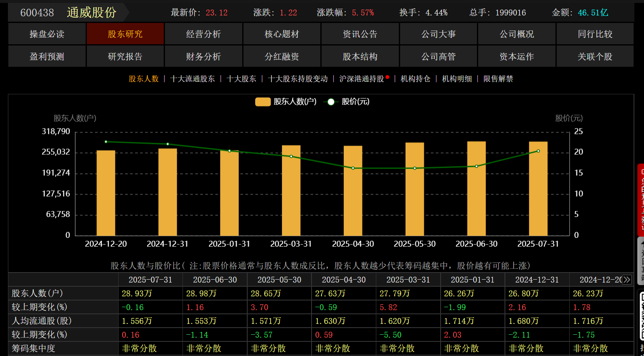View 机构明细 link

point(457,79)
